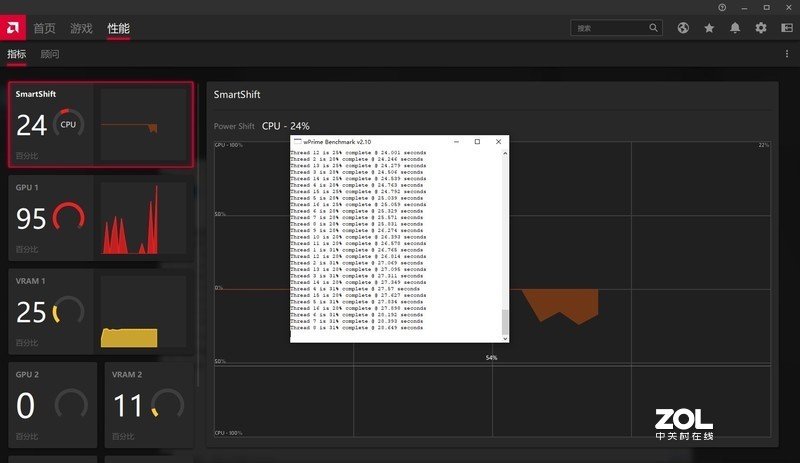Viewport: 800px width, 463px height.
Task: Click the VRAM 1 yellow usage graph
Action: 144,311
